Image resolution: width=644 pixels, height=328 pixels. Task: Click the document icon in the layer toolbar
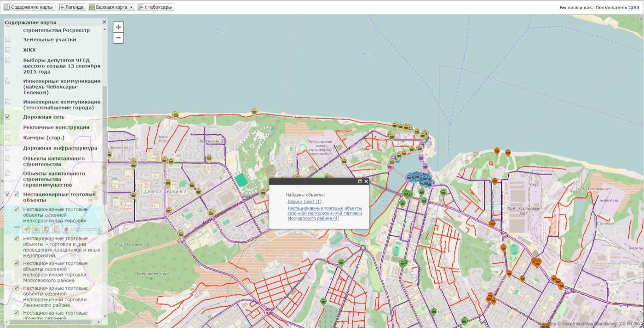tap(56, 229)
